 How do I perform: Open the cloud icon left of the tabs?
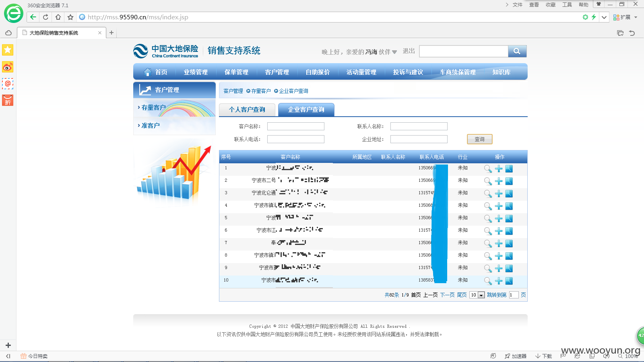pos(8,33)
